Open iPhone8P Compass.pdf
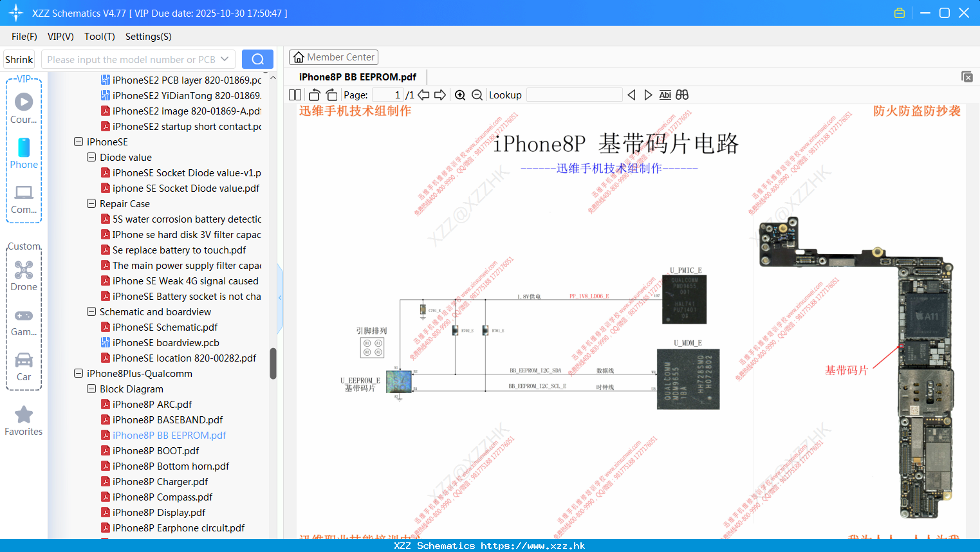 [156, 497]
